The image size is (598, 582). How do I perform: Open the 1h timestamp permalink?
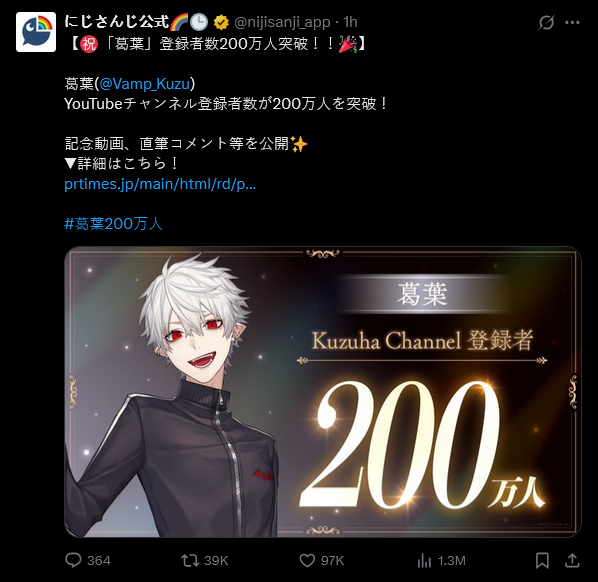click(x=350, y=22)
